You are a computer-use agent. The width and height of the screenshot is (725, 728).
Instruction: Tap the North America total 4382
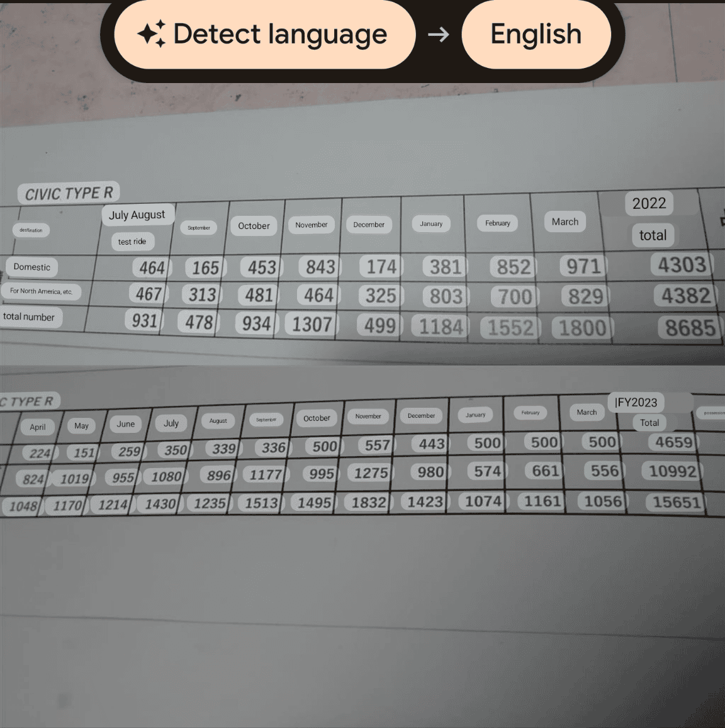[x=685, y=295]
